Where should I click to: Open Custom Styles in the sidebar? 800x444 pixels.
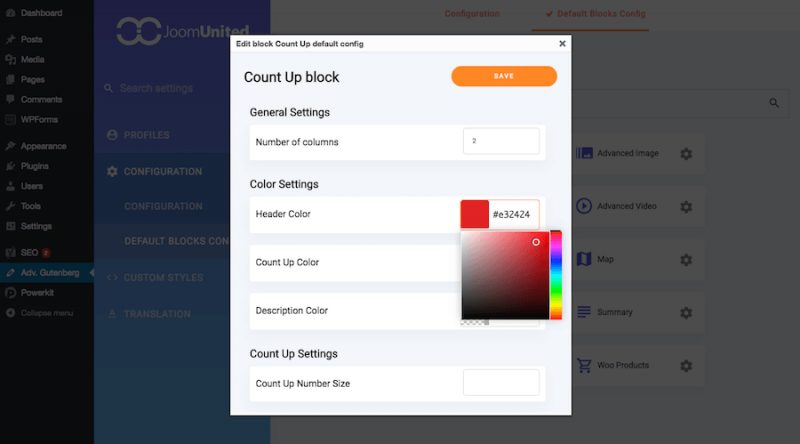click(x=161, y=278)
